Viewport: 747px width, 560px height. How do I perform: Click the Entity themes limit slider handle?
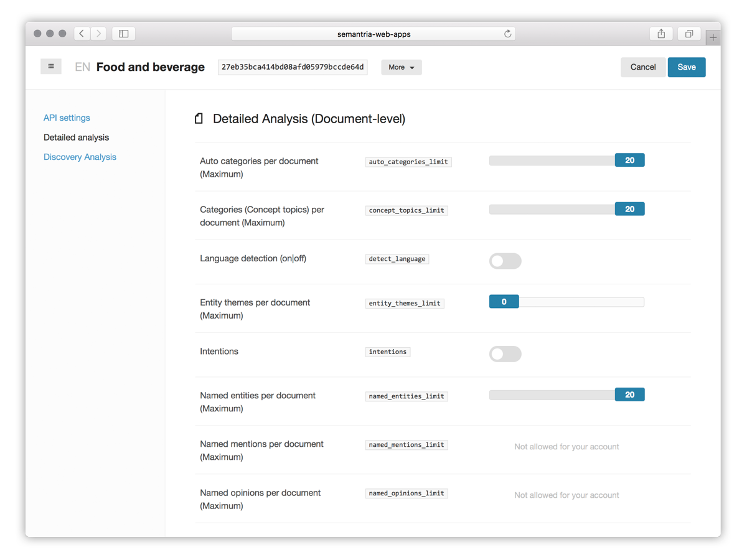(504, 302)
